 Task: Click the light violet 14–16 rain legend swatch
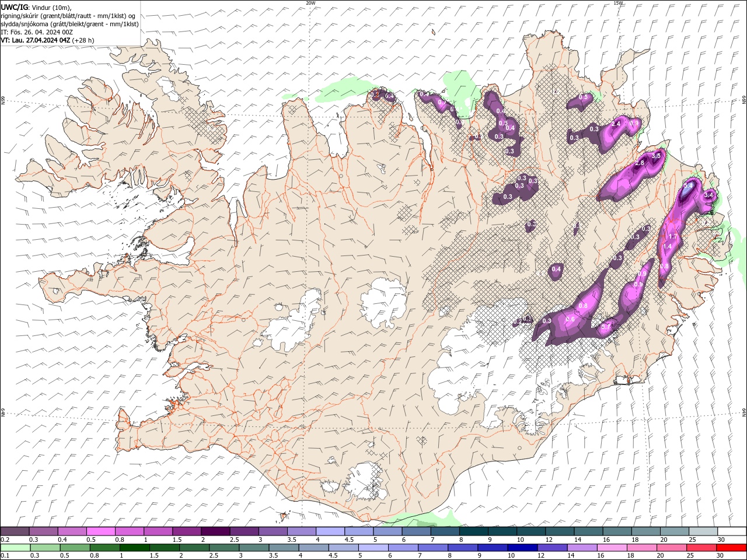click(582, 548)
